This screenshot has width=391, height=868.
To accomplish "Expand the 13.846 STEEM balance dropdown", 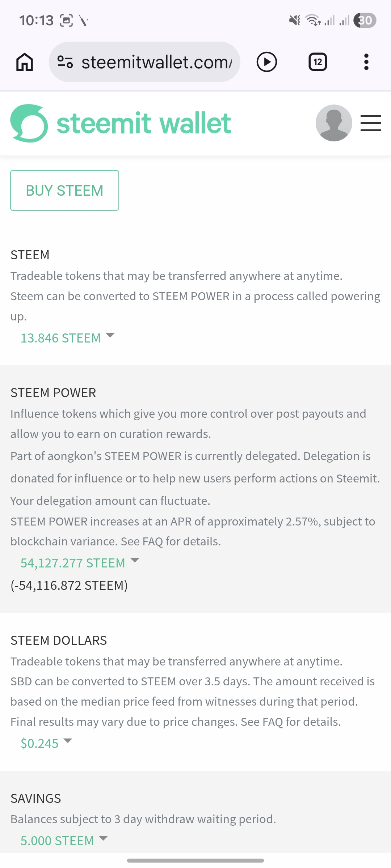I will pyautogui.click(x=67, y=338).
